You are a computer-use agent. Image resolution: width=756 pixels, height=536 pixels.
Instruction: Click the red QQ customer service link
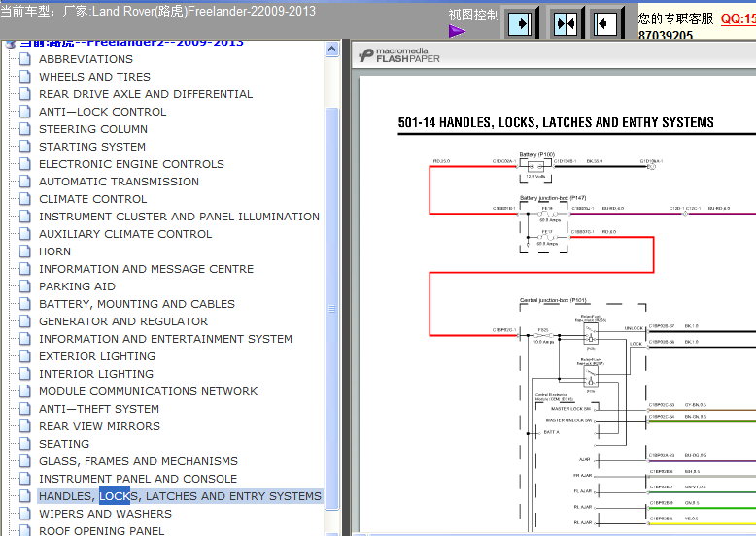click(739, 18)
